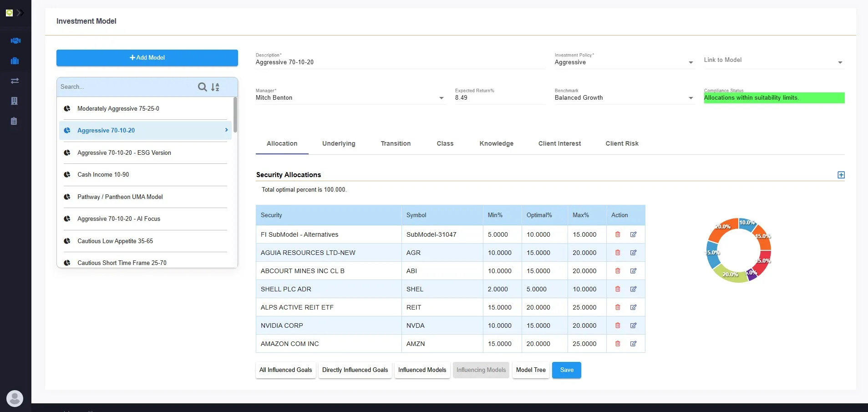Select the building icon in the sidebar

click(x=15, y=101)
